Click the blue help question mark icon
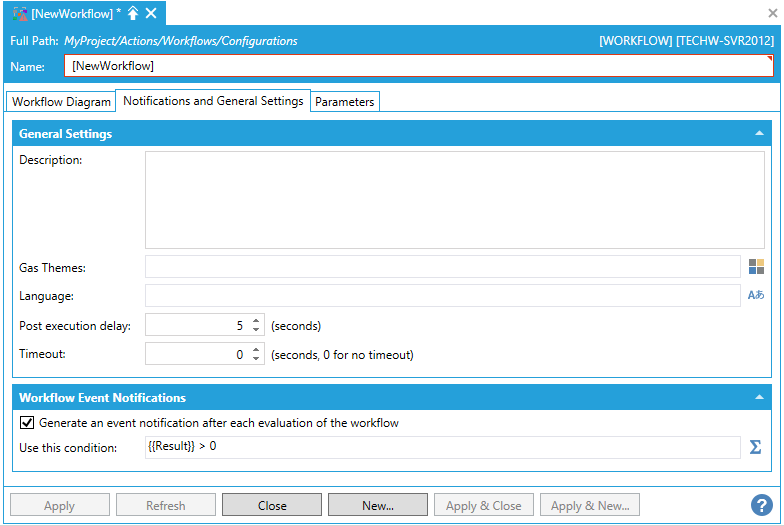Viewport: 784px width, 526px height. coord(762,505)
